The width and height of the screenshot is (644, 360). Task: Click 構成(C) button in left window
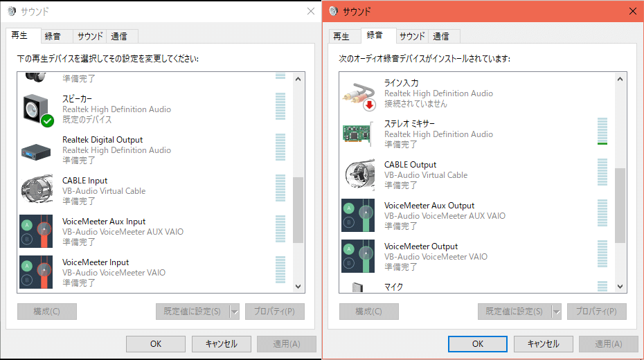(47, 312)
